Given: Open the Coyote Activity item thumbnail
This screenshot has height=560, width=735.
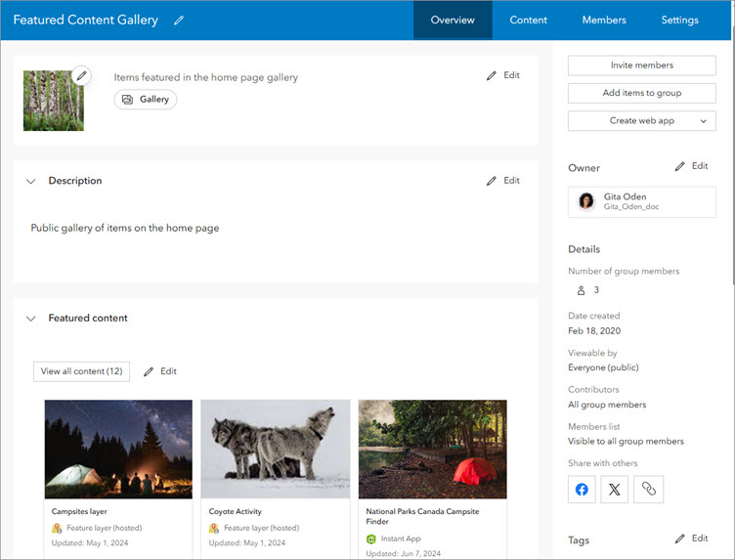Looking at the screenshot, I should click(275, 449).
